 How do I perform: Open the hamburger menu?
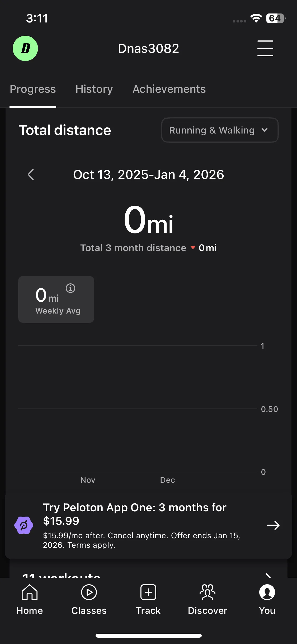(x=265, y=48)
